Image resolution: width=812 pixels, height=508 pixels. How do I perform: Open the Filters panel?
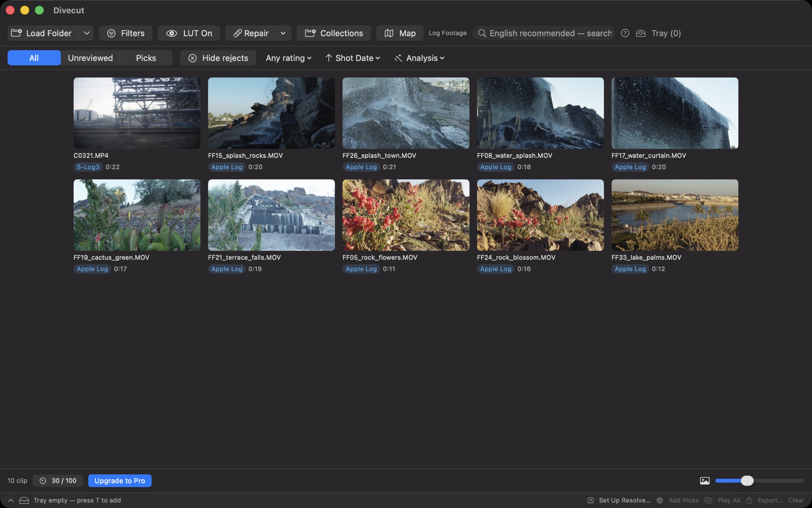(x=126, y=33)
